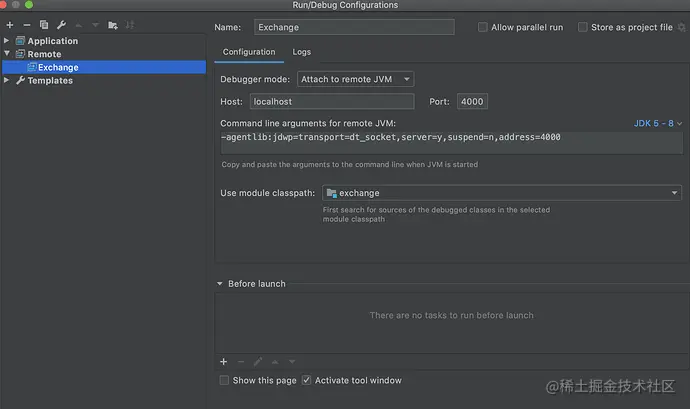690x409 pixels.
Task: Open the Debugger mode dropdown
Action: [356, 79]
